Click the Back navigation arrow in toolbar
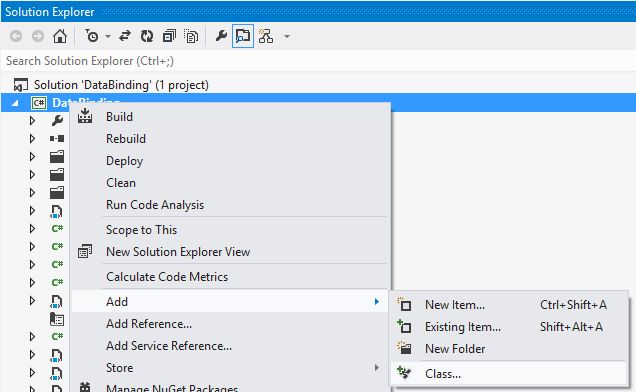This screenshot has width=636, height=392. coord(16,37)
